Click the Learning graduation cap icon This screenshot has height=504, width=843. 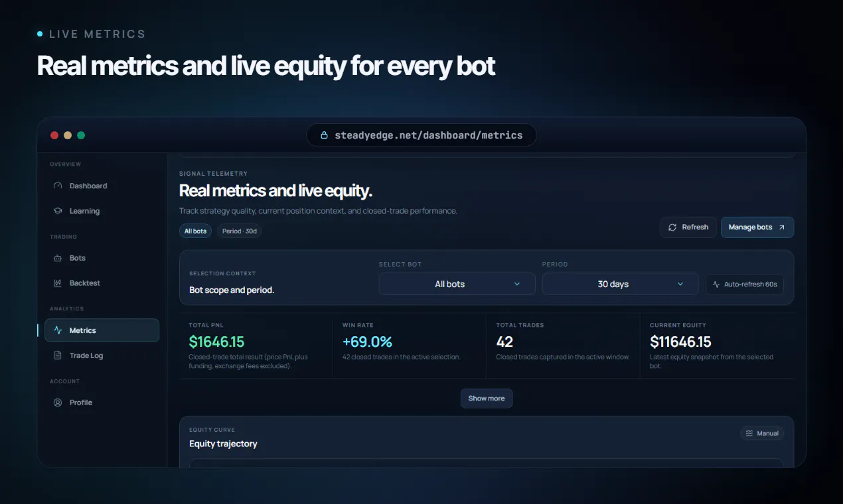(x=58, y=211)
